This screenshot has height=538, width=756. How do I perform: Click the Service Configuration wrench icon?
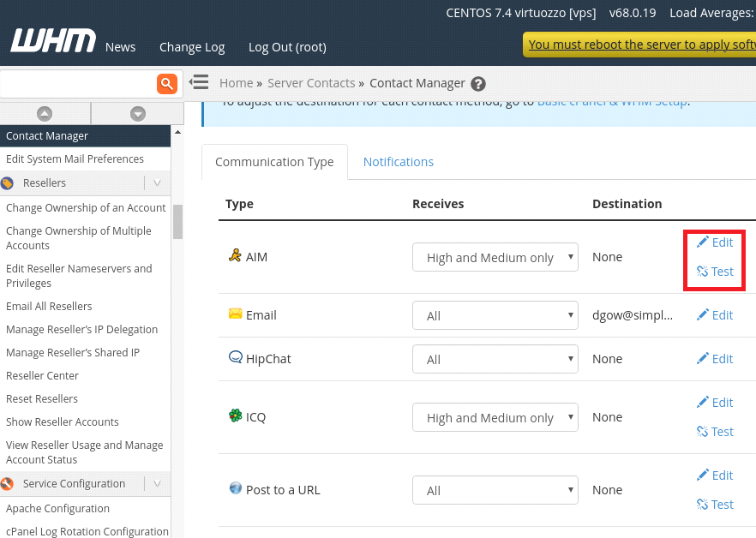click(7, 483)
